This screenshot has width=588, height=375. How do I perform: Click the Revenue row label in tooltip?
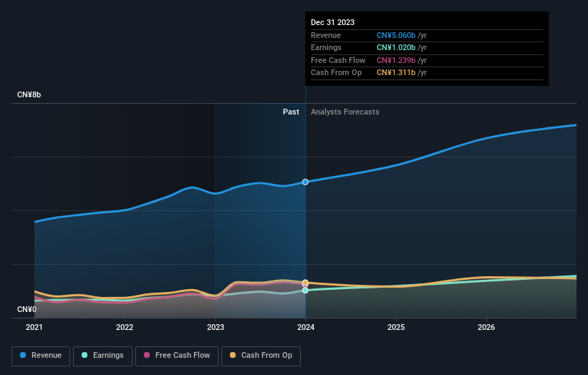coord(326,35)
